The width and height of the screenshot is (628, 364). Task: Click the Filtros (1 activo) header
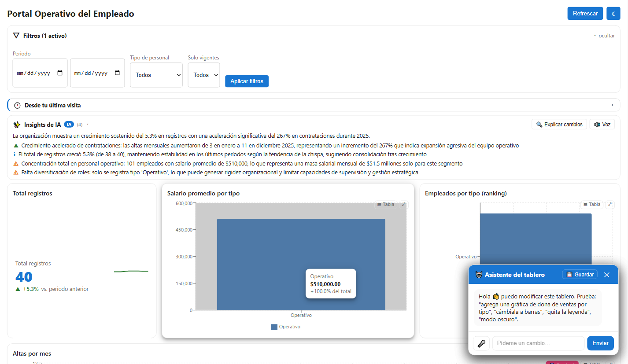point(45,36)
